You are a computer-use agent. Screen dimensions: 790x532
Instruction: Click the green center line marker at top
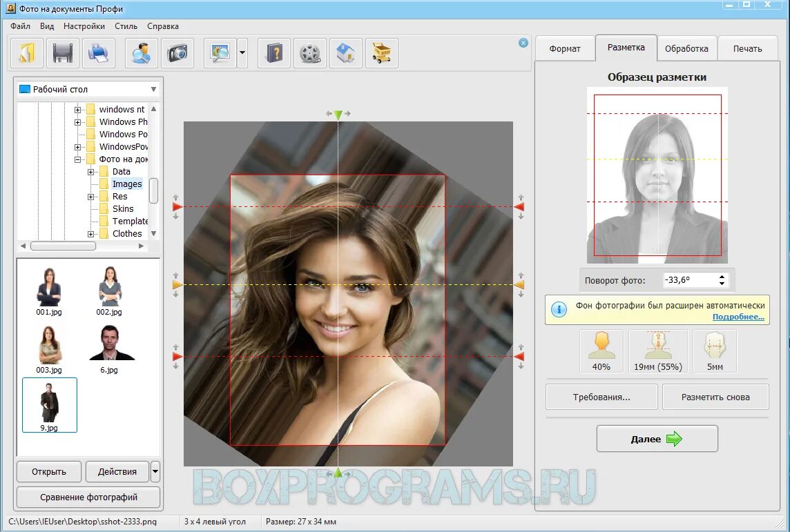(338, 115)
